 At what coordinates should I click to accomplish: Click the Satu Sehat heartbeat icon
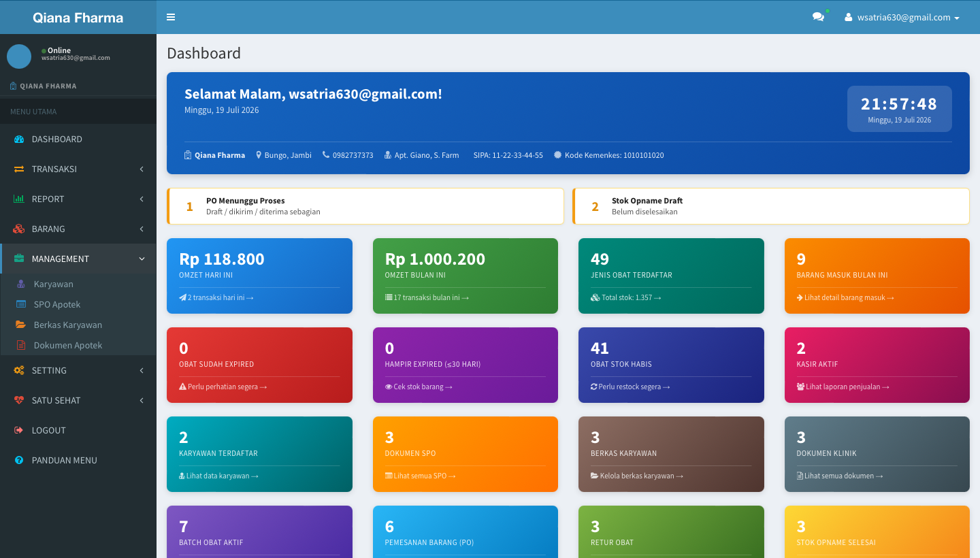[19, 400]
